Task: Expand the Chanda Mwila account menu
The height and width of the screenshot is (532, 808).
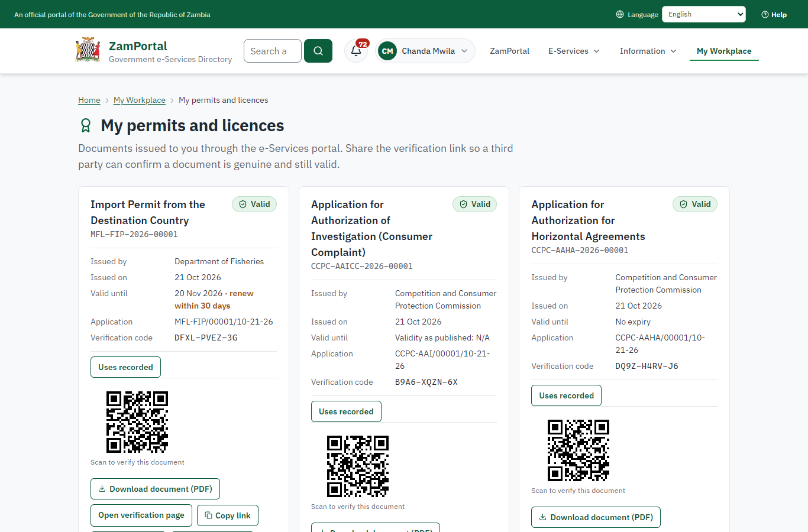Action: [x=425, y=51]
